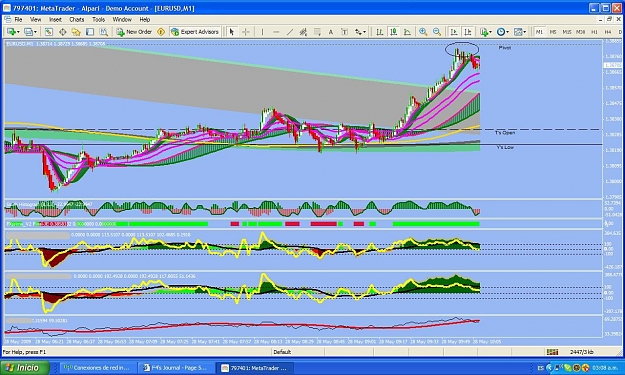Click the system tray clock 03:08 a.m.
The image size is (625, 375).
605,368
